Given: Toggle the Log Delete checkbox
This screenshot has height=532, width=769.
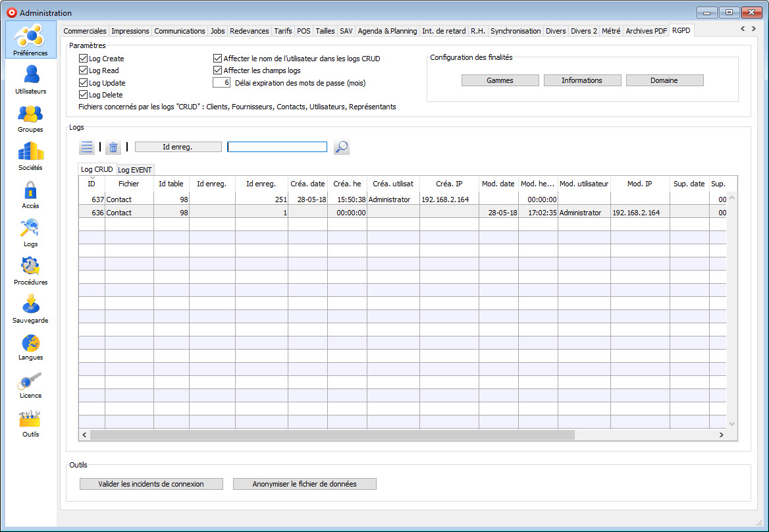Looking at the screenshot, I should (x=84, y=95).
